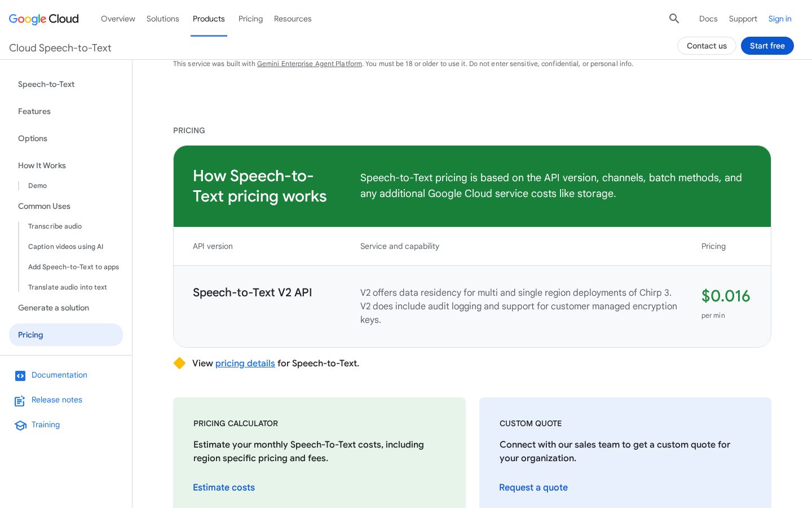Go to Add Speech-to-Text to apps
This screenshot has width=812, height=508.
pyautogui.click(x=73, y=267)
